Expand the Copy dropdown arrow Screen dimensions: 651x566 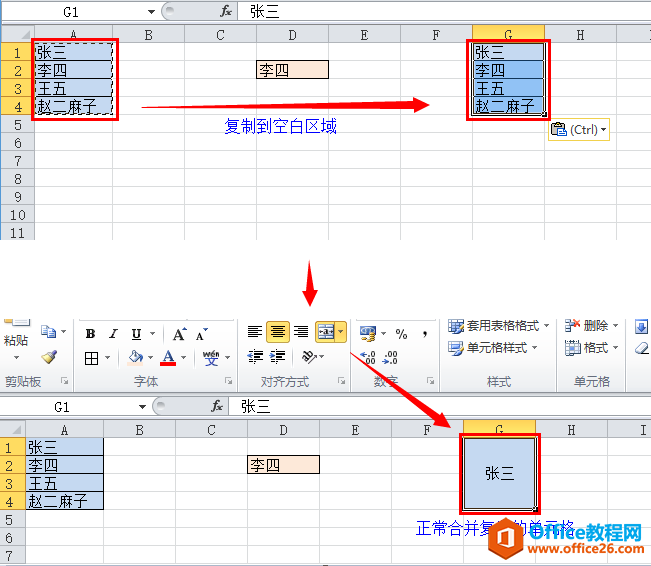64,331
